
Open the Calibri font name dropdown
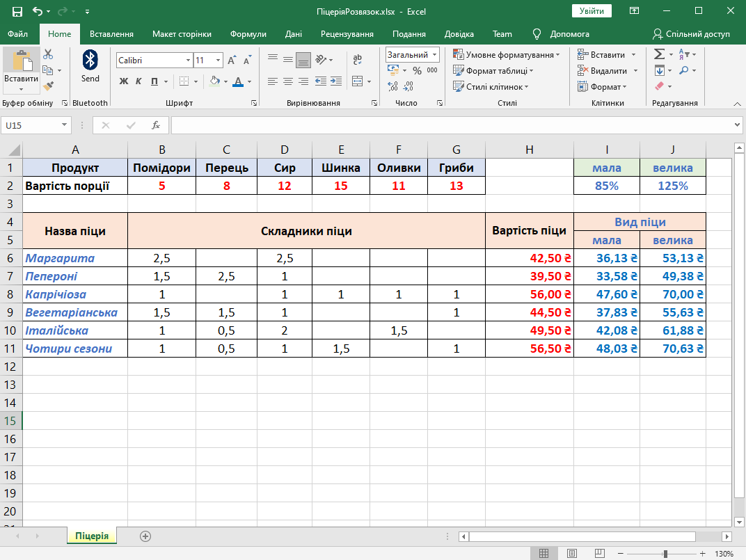click(188, 61)
